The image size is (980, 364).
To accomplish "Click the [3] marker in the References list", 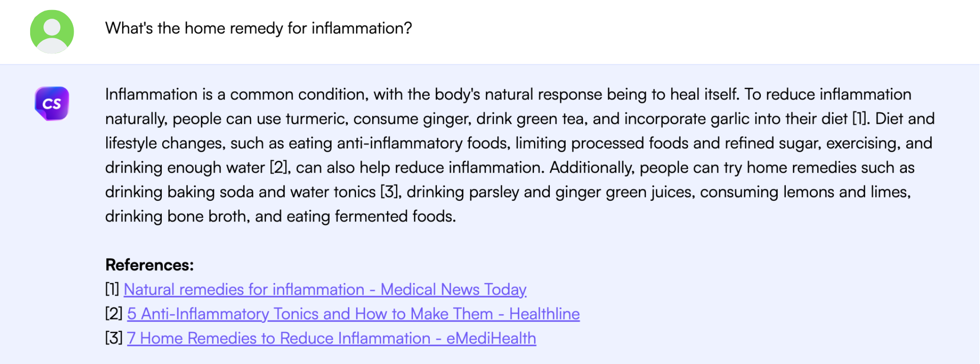I will (x=114, y=338).
